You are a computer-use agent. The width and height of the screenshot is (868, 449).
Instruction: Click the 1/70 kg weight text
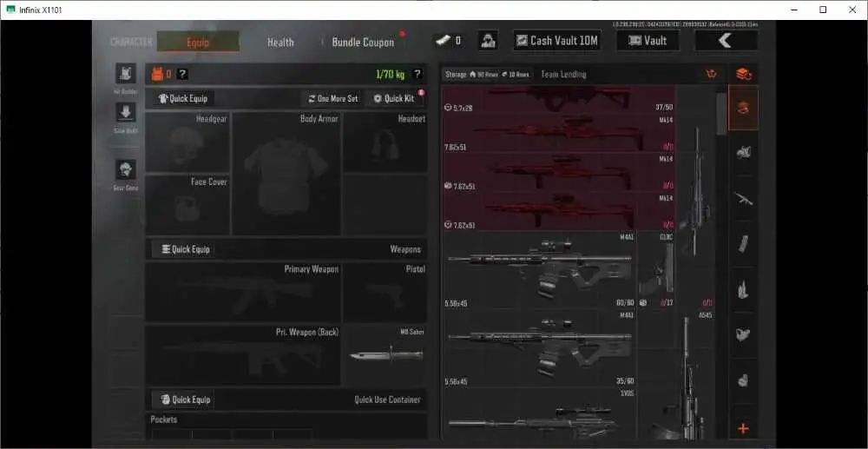(x=391, y=74)
